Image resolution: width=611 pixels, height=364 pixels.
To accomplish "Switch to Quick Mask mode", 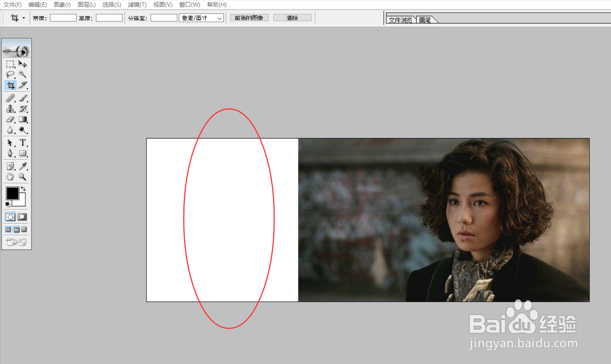I will (x=23, y=217).
